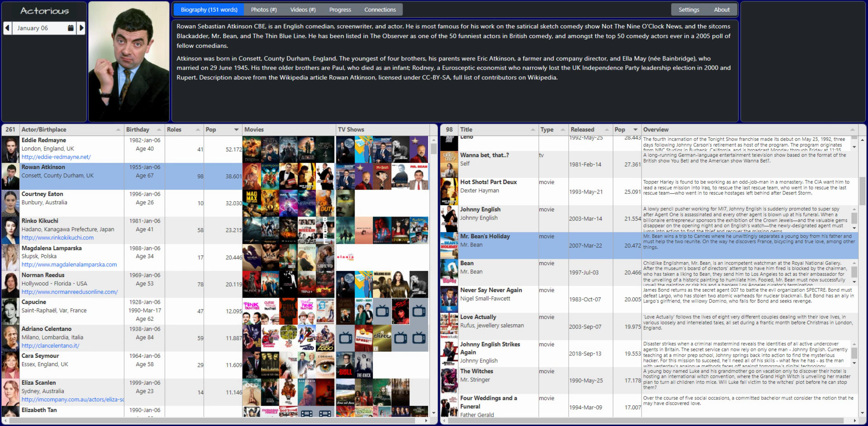868x426 pixels.
Task: Open the Progress tab
Action: (x=339, y=10)
